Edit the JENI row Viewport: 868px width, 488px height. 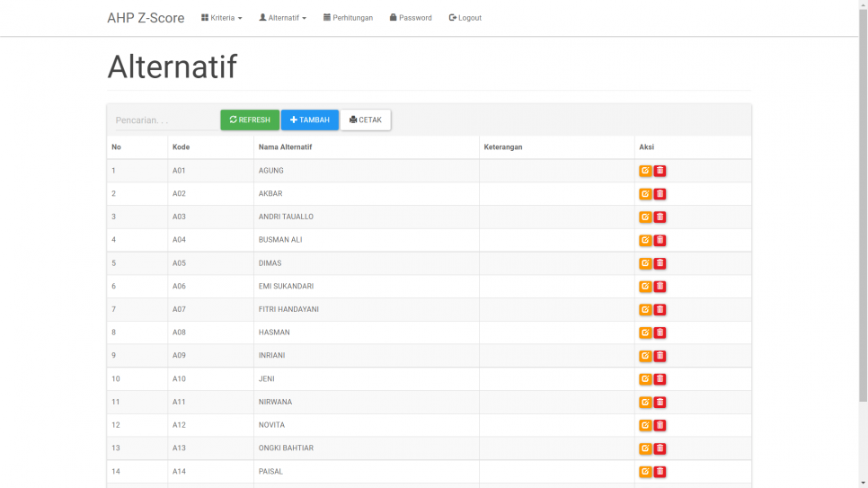[x=645, y=379]
